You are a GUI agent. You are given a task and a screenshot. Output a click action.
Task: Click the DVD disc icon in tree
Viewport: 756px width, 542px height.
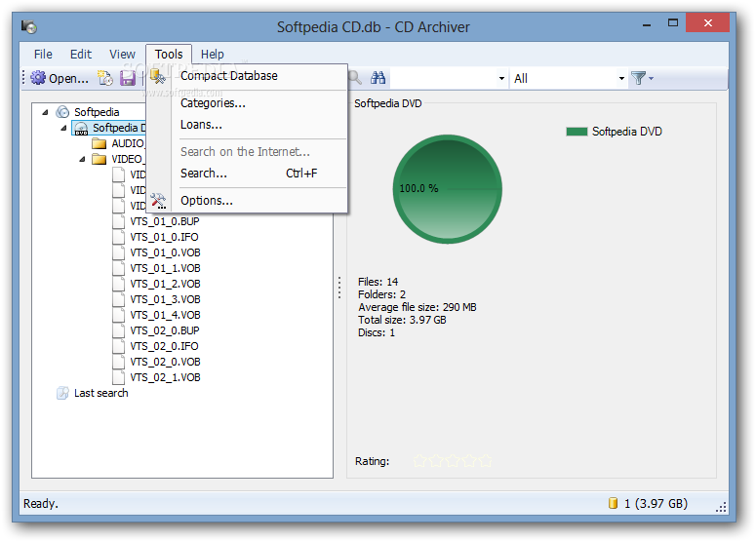[x=81, y=128]
